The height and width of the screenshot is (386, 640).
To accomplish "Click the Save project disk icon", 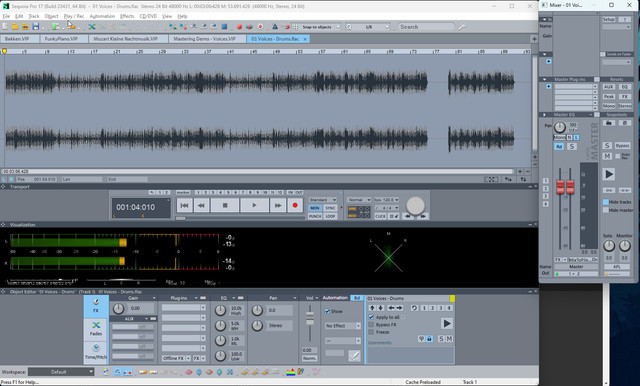I will [x=36, y=27].
